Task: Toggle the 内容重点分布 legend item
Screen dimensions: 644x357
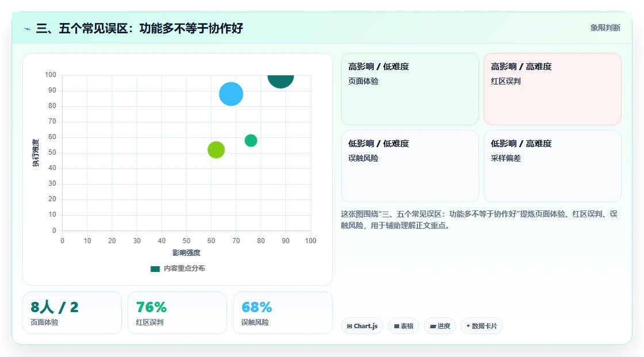Action: (178, 268)
